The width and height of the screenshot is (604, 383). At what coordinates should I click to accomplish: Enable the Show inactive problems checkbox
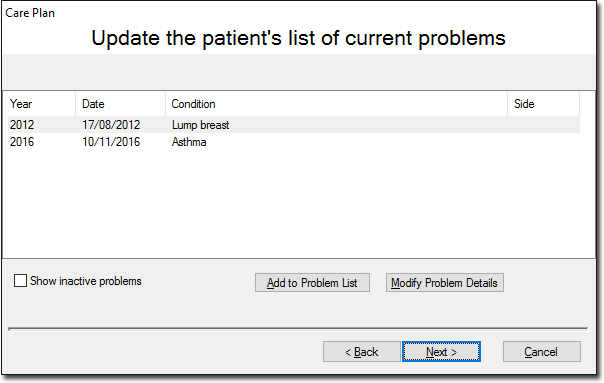tap(20, 281)
